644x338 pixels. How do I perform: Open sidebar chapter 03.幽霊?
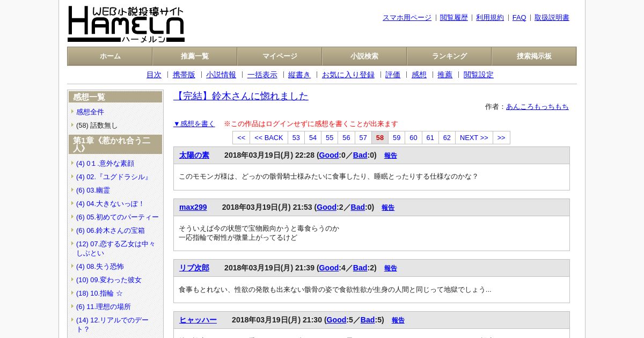pos(93,190)
